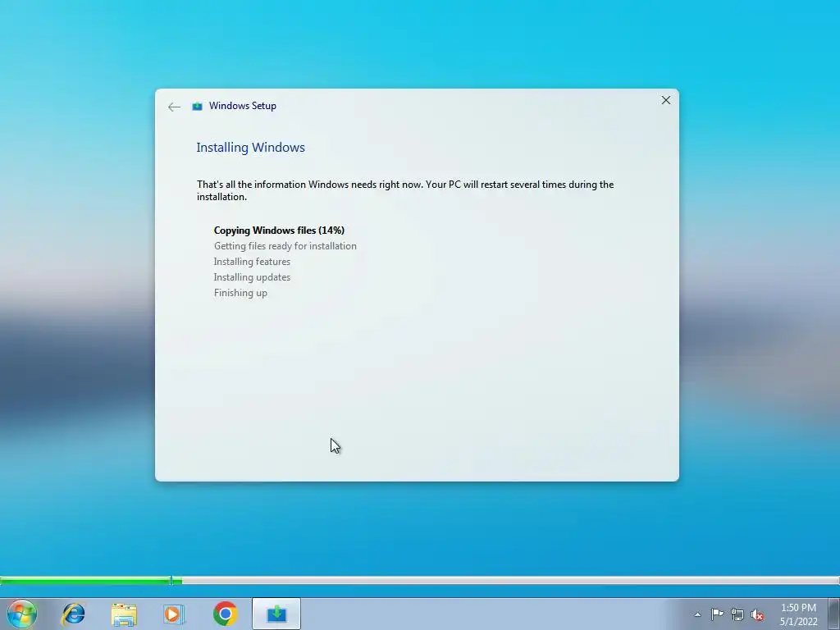Click the muted volume tray icon
840x630 pixels.
757,615
